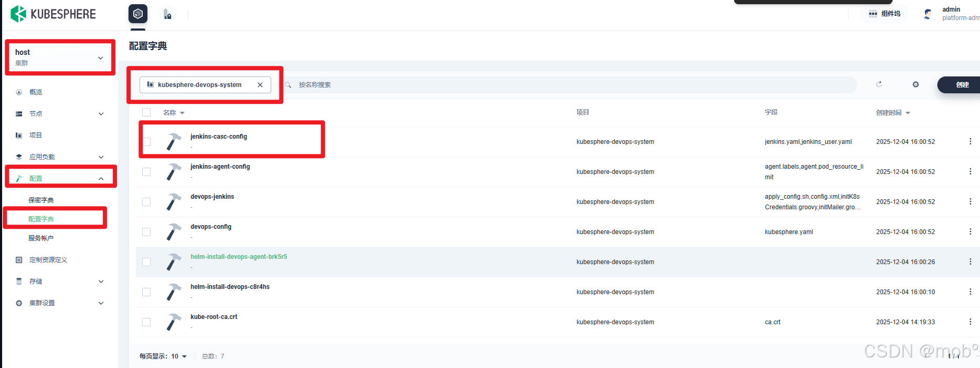
Task: Open the kube-root-ca.crt configmap
Action: click(214, 317)
